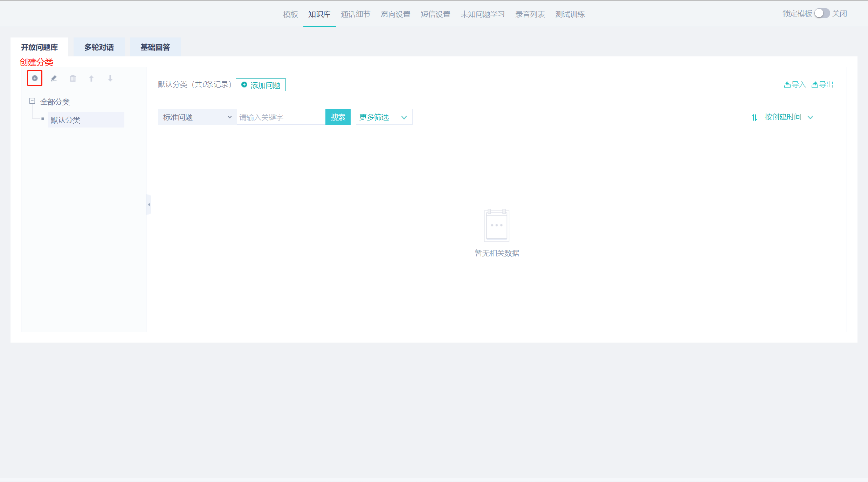The width and height of the screenshot is (868, 482).
Task: Switch to 未知问题学习 tab
Action: click(483, 14)
